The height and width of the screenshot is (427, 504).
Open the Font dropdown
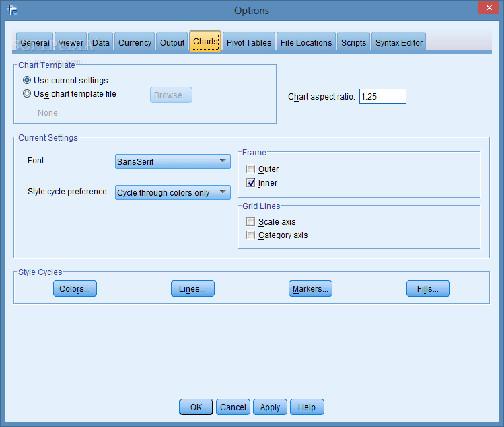click(173, 161)
